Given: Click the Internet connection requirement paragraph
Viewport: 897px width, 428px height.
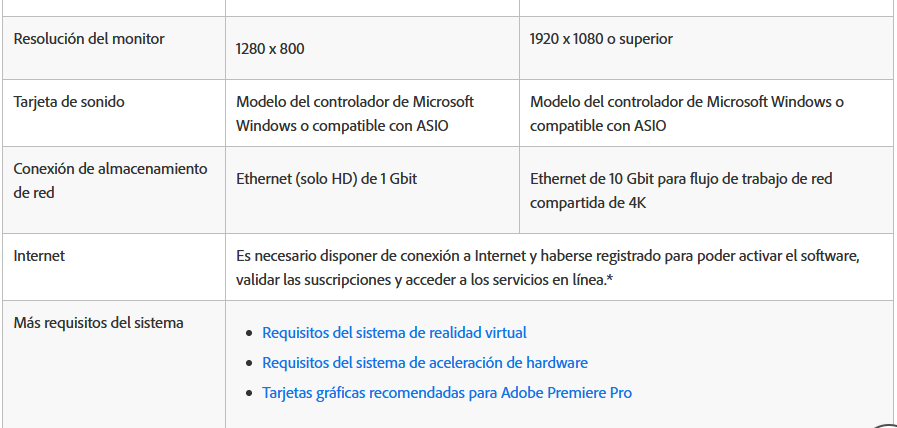Looking at the screenshot, I should coord(547,267).
